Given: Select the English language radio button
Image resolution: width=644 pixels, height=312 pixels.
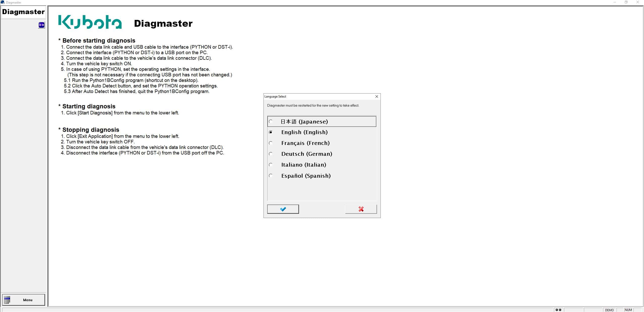Looking at the screenshot, I should [271, 132].
